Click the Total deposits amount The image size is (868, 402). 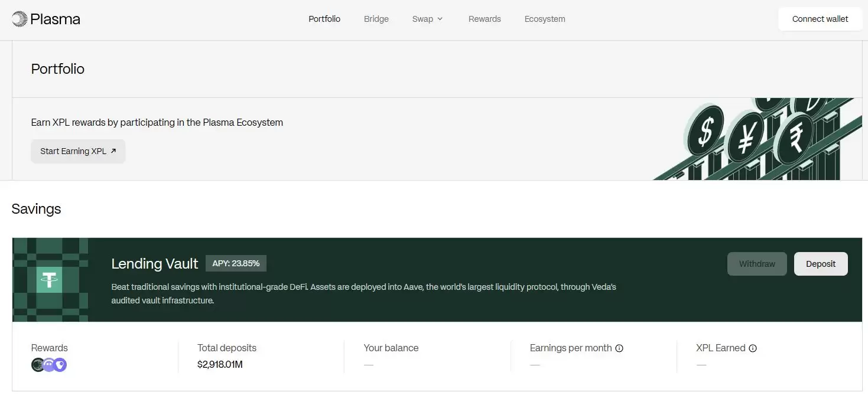point(220,365)
